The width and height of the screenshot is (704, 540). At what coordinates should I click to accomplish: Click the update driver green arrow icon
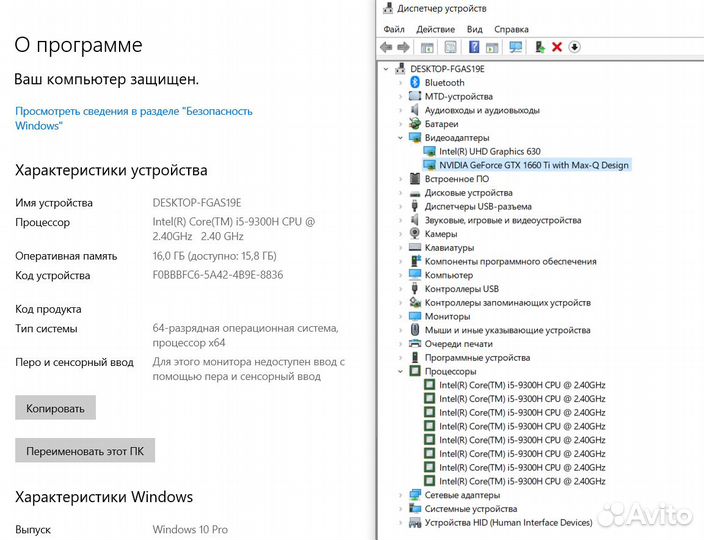[x=540, y=47]
